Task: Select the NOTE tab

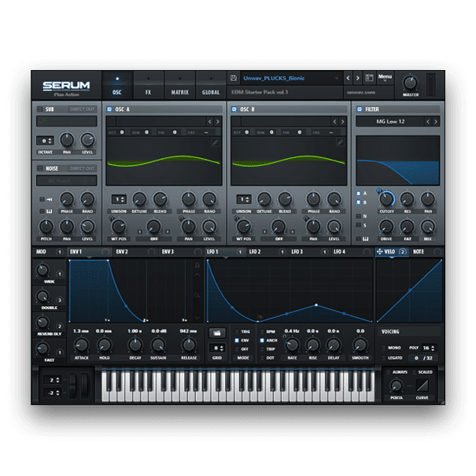Action: [426, 252]
